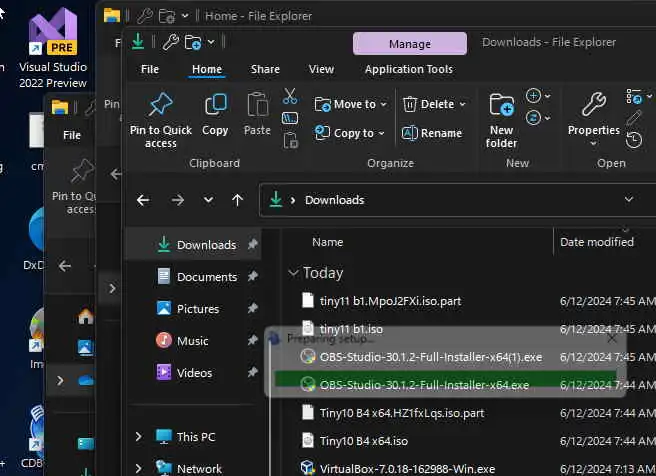
Task: Select the Tiny10 B4 x64.iso file
Action: click(x=364, y=441)
